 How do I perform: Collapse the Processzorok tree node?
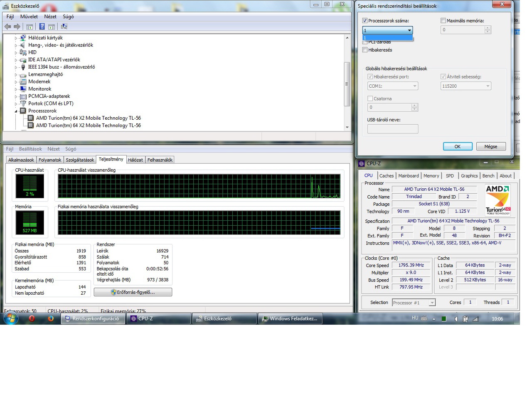click(16, 111)
